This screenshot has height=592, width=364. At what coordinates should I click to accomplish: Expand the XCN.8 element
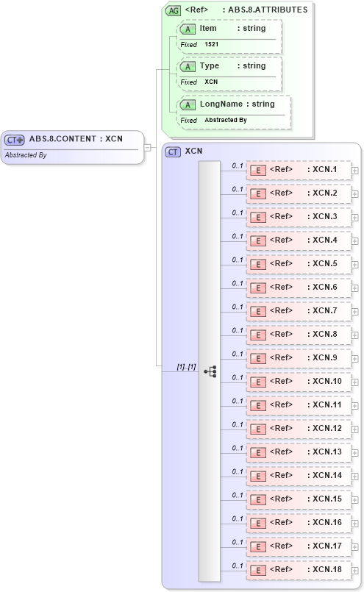pyautogui.click(x=354, y=335)
